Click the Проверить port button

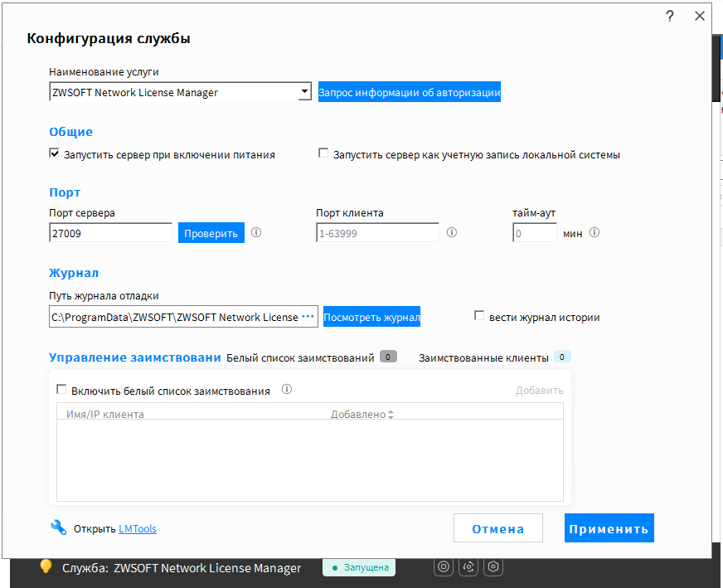point(211,233)
